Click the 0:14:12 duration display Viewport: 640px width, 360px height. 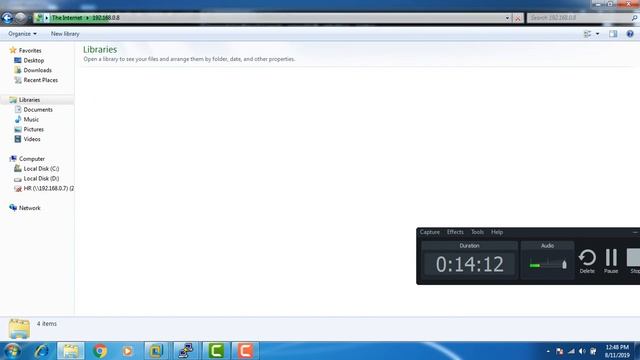[x=469, y=264]
